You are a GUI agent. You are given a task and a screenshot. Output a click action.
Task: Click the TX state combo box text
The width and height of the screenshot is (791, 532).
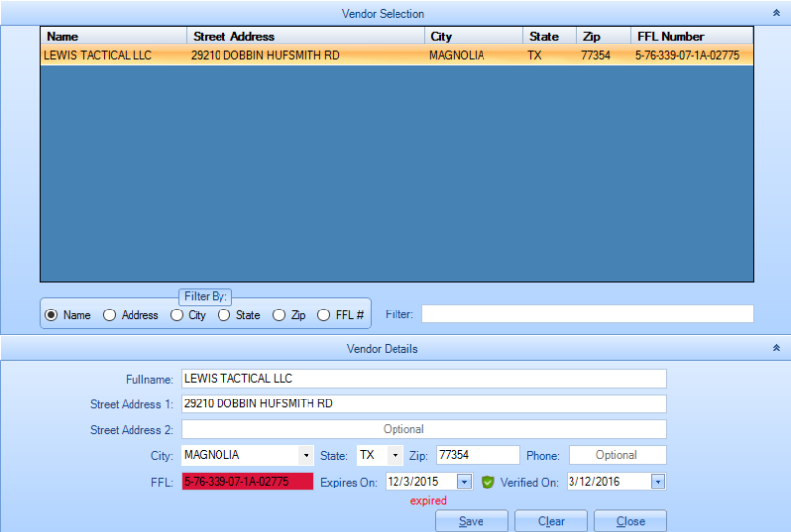pyautogui.click(x=367, y=455)
